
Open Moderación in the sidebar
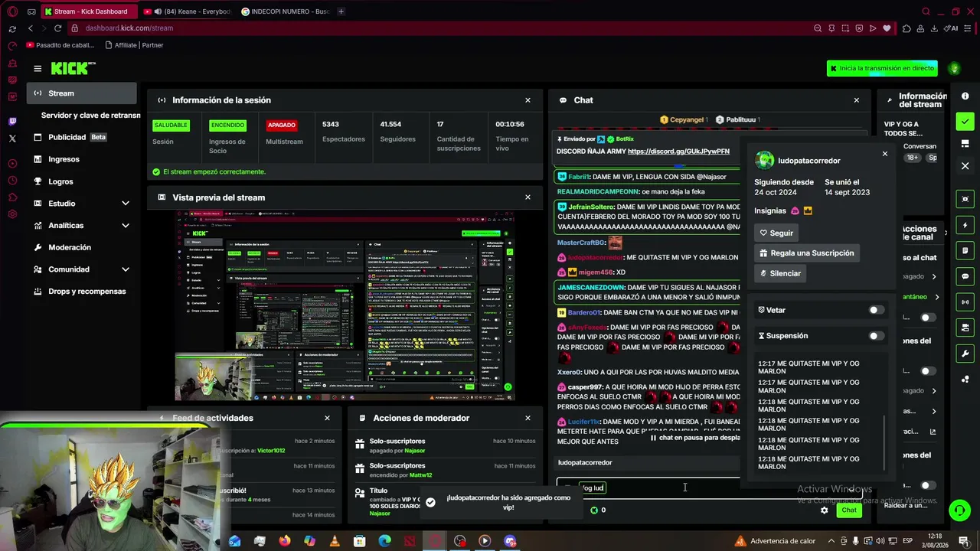tap(81, 248)
